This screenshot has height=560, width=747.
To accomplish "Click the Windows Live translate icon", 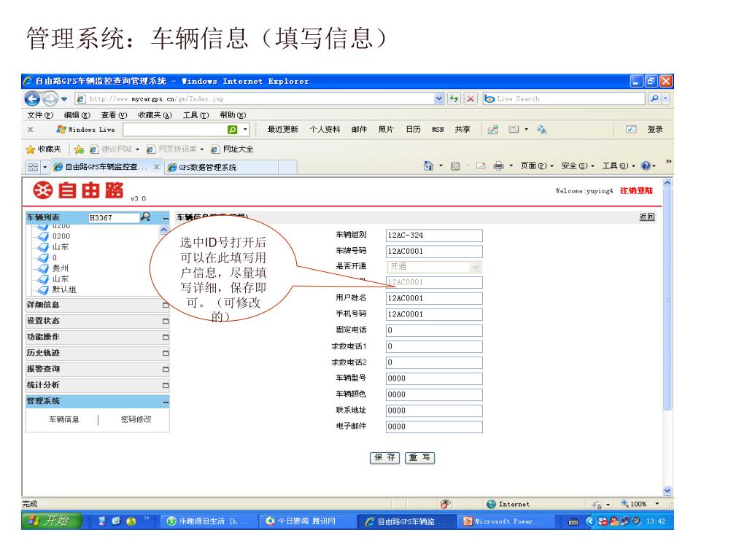I will (542, 130).
